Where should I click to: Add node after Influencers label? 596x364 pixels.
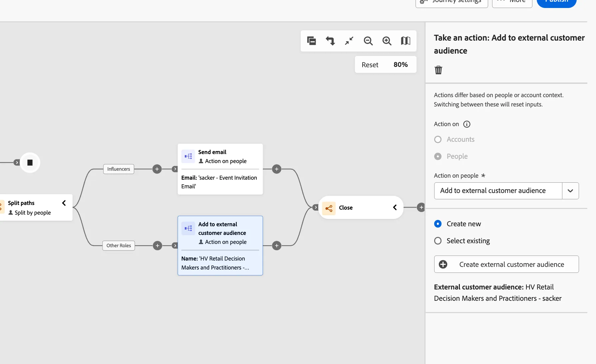(157, 169)
